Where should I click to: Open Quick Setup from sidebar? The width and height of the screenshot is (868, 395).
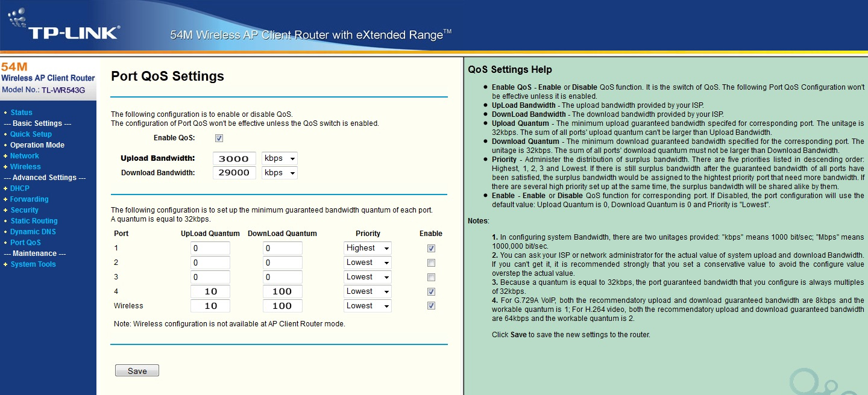(31, 134)
